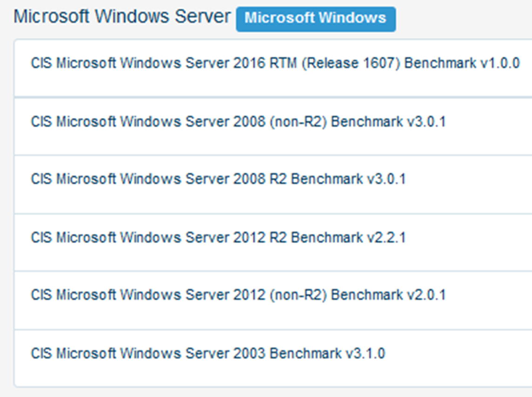Click the (non-R2) text in the 2008 row

(x=298, y=122)
